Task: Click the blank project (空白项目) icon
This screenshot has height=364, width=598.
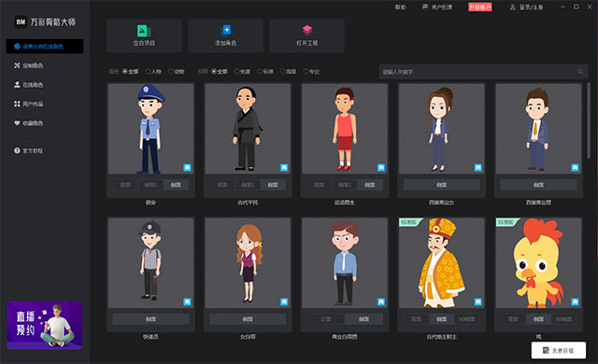Action: (x=144, y=31)
